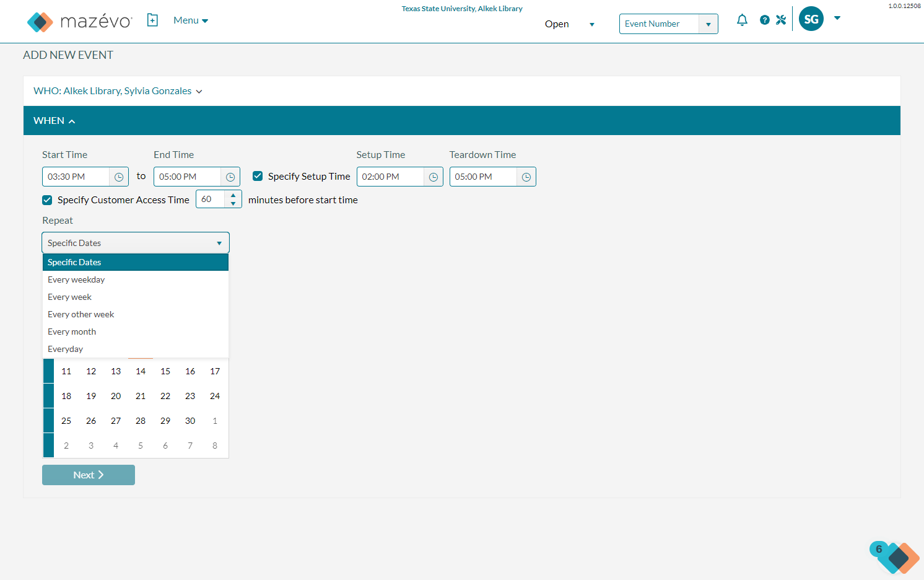The height and width of the screenshot is (580, 924).
Task: Click the Mazévo logo
Action: click(79, 22)
